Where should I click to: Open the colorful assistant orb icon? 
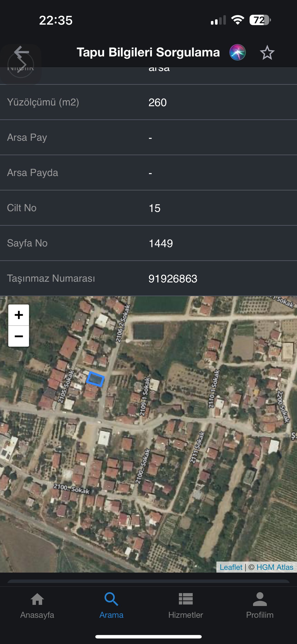tap(238, 52)
